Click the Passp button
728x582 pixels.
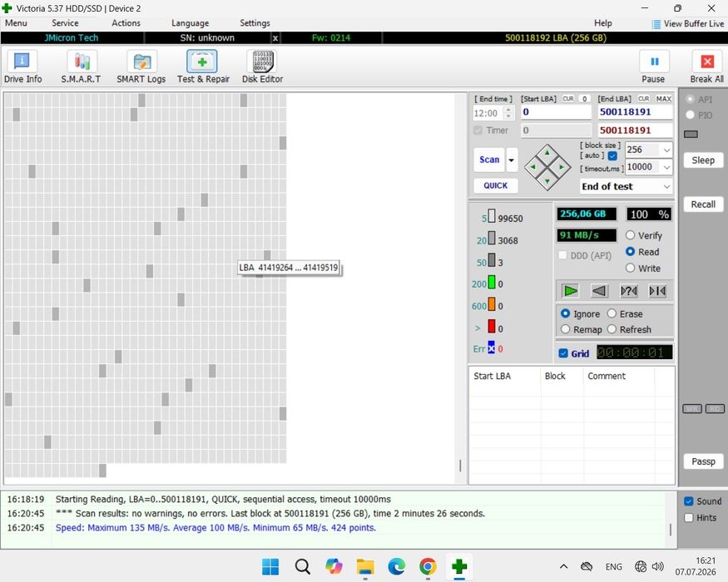pyautogui.click(x=703, y=461)
